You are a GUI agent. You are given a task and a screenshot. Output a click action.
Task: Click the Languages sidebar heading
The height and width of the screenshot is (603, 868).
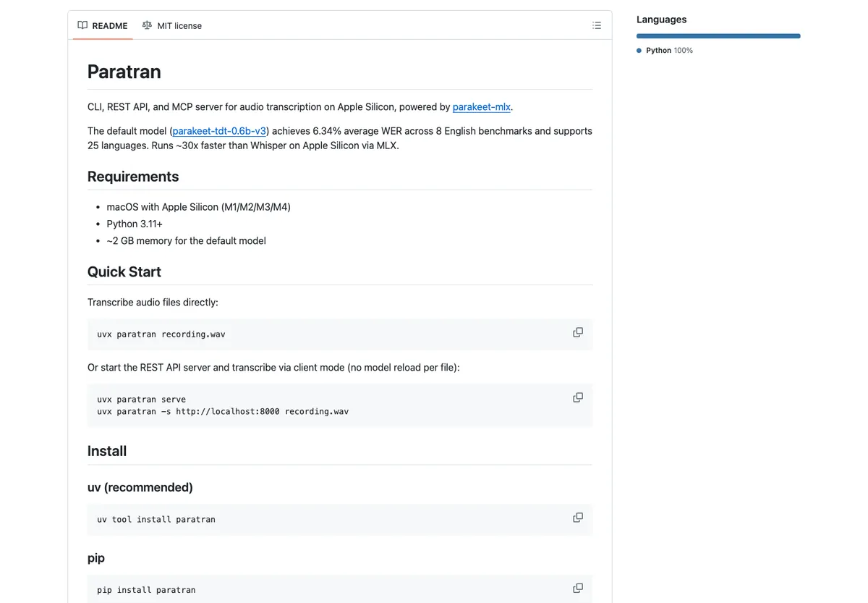pyautogui.click(x=662, y=20)
